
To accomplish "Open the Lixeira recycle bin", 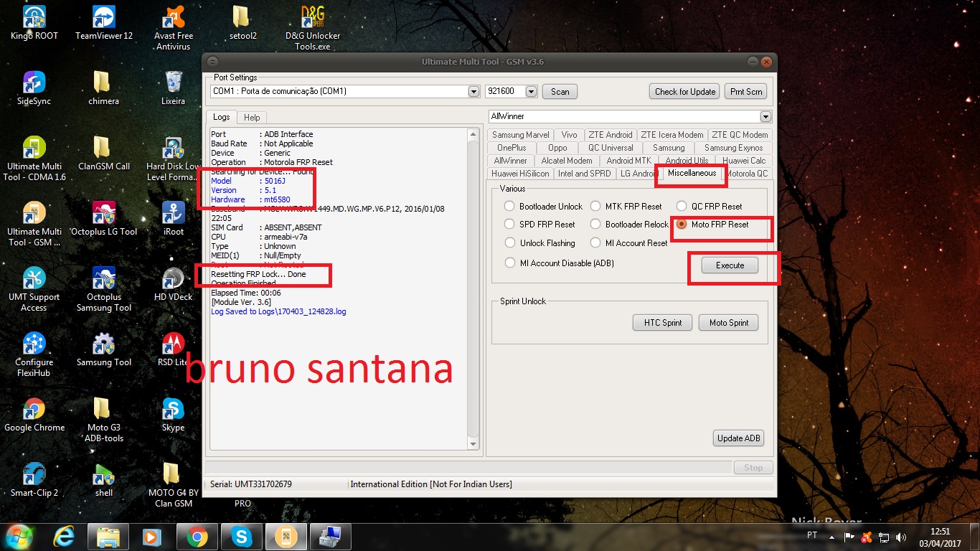I will pos(174,88).
